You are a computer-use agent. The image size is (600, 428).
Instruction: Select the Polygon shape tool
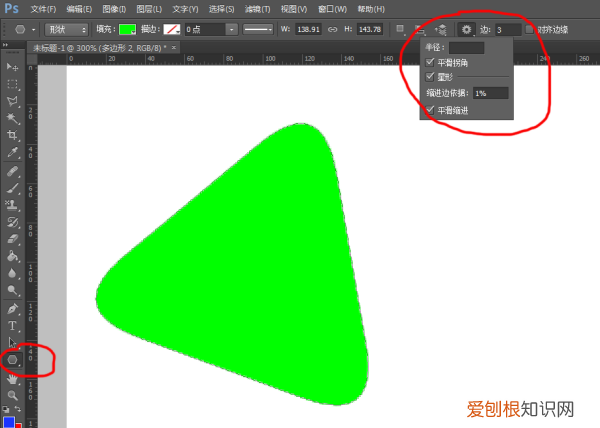[13, 359]
